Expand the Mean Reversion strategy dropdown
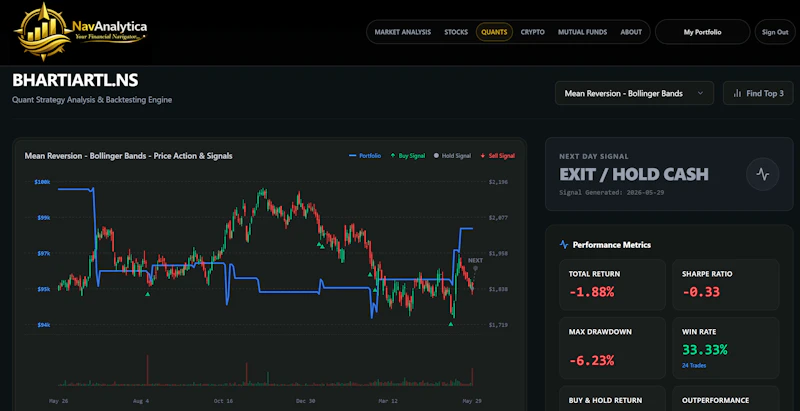The height and width of the screenshot is (411, 800). point(634,93)
